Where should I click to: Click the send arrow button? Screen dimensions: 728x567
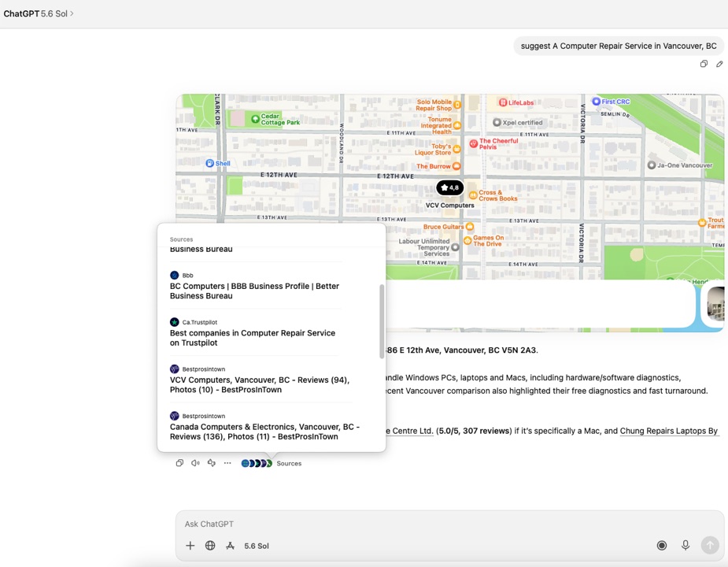[x=710, y=545]
